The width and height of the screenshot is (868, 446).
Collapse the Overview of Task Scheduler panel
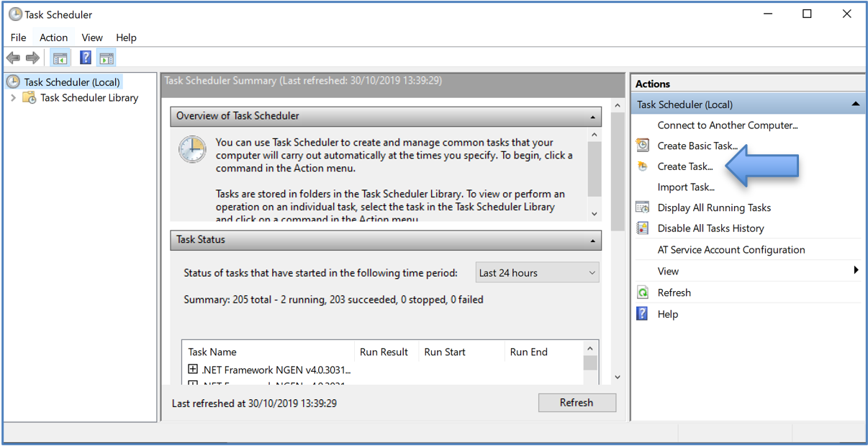tap(592, 116)
